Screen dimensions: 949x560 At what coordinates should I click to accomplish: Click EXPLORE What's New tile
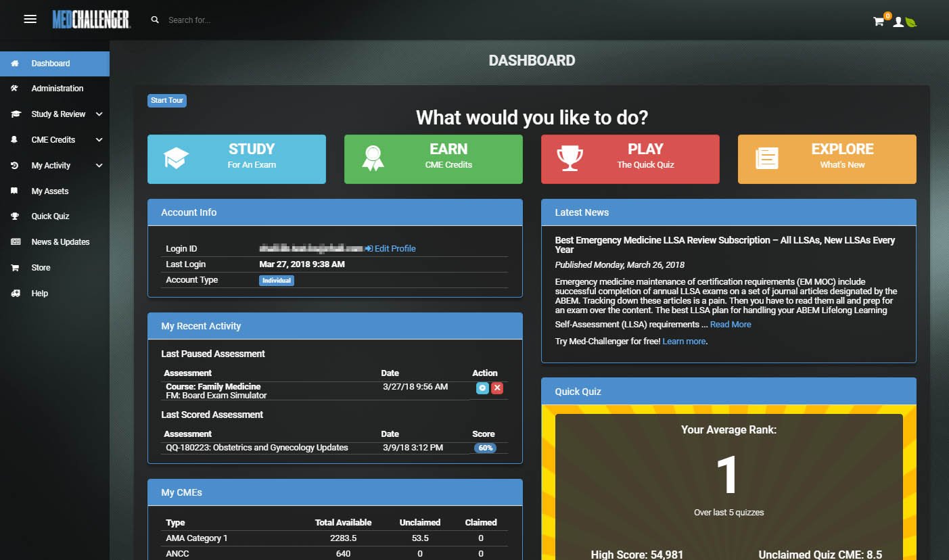coord(827,159)
